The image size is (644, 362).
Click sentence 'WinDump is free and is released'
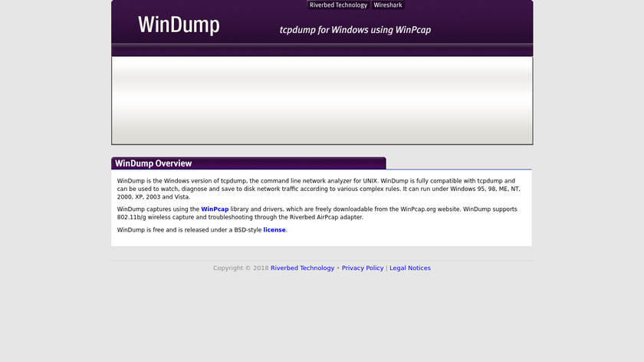pyautogui.click(x=202, y=229)
